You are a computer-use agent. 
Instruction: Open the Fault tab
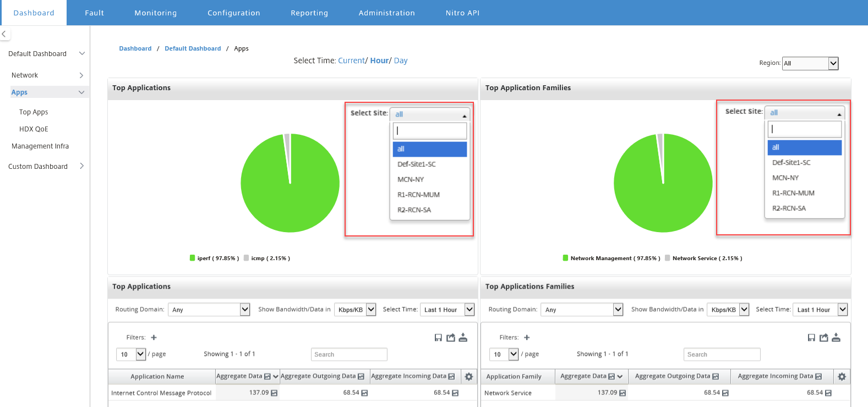95,13
